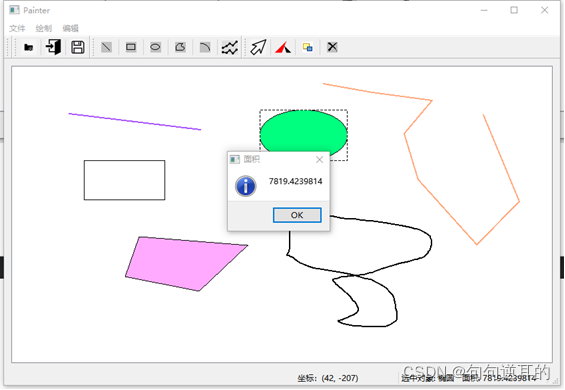Click the X delete toolbar icon
565x390 pixels.
(x=332, y=47)
